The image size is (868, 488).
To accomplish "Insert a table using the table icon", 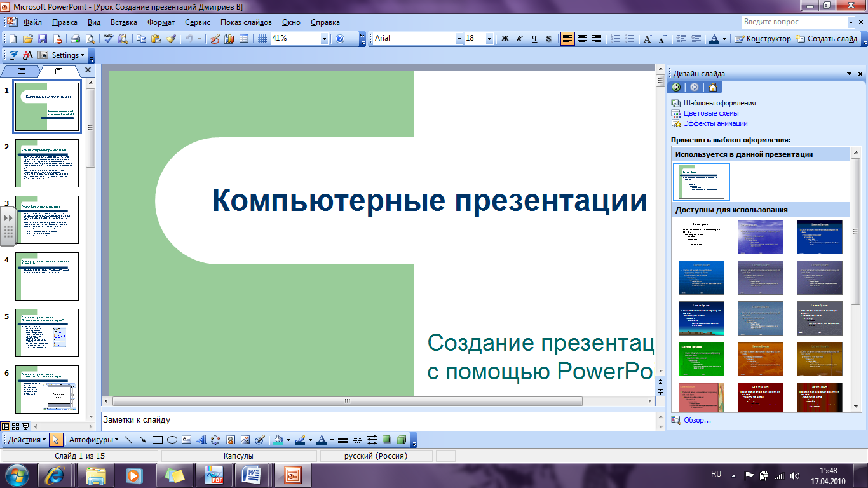I will pos(244,39).
